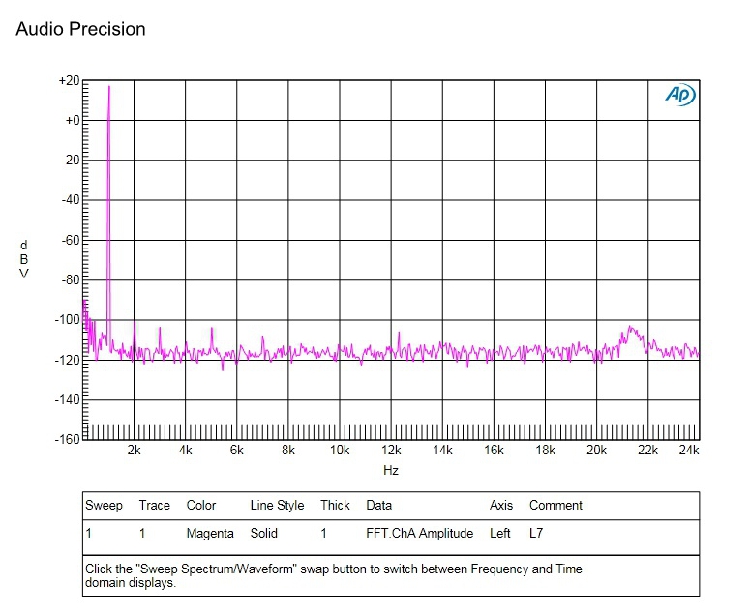This screenshot has width=750, height=613.
Task: Click the Sweep column header in legend
Action: click(x=104, y=505)
